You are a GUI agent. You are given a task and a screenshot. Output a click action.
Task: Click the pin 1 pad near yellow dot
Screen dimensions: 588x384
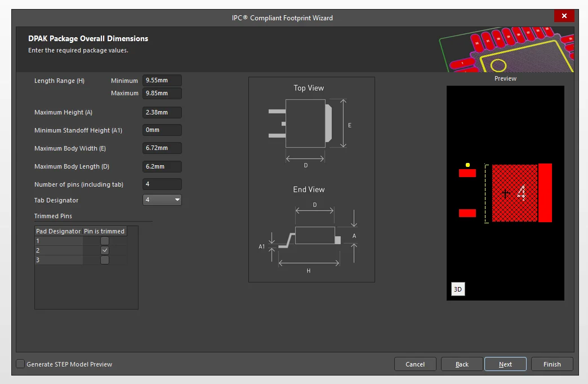[x=467, y=173]
